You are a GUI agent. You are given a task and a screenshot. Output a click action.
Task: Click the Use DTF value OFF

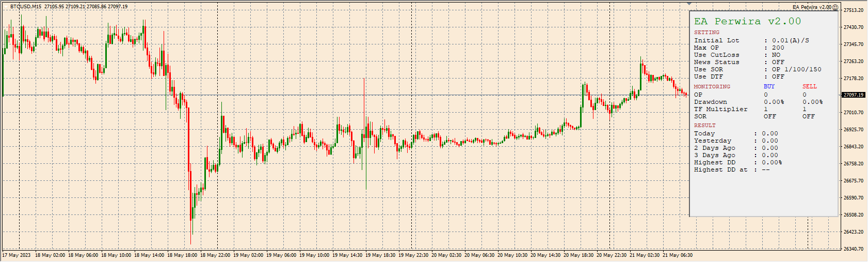[778, 76]
